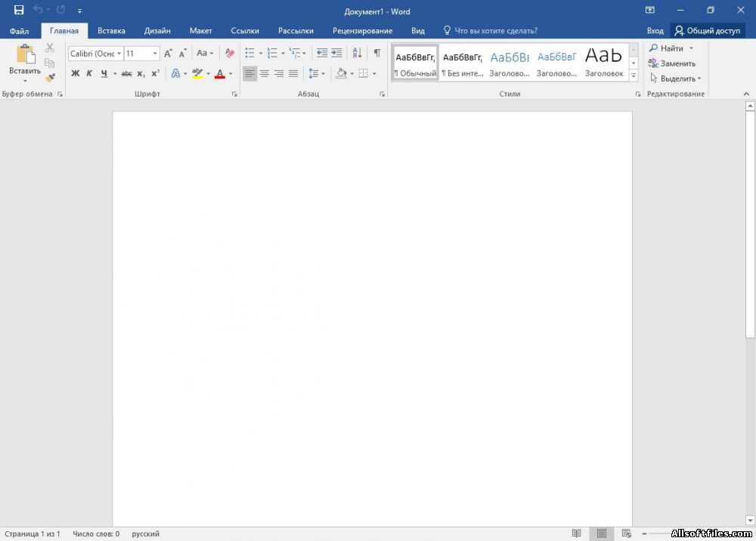Click the Sort (A-Z) icon
Screen dimensions: 756x541
click(357, 53)
